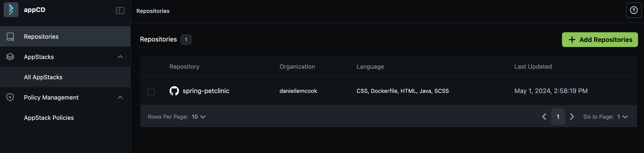
Task: Collapse sidebar with the panel toggle icon
Action: [x=120, y=10]
